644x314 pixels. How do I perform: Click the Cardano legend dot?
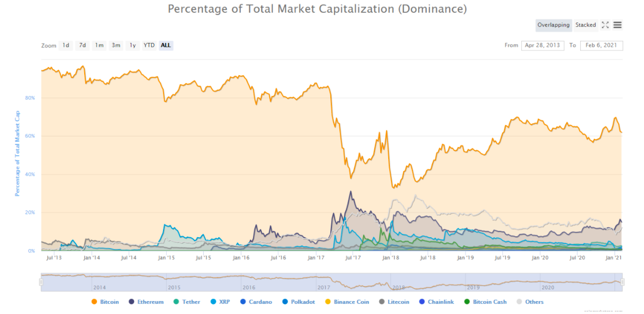click(243, 302)
